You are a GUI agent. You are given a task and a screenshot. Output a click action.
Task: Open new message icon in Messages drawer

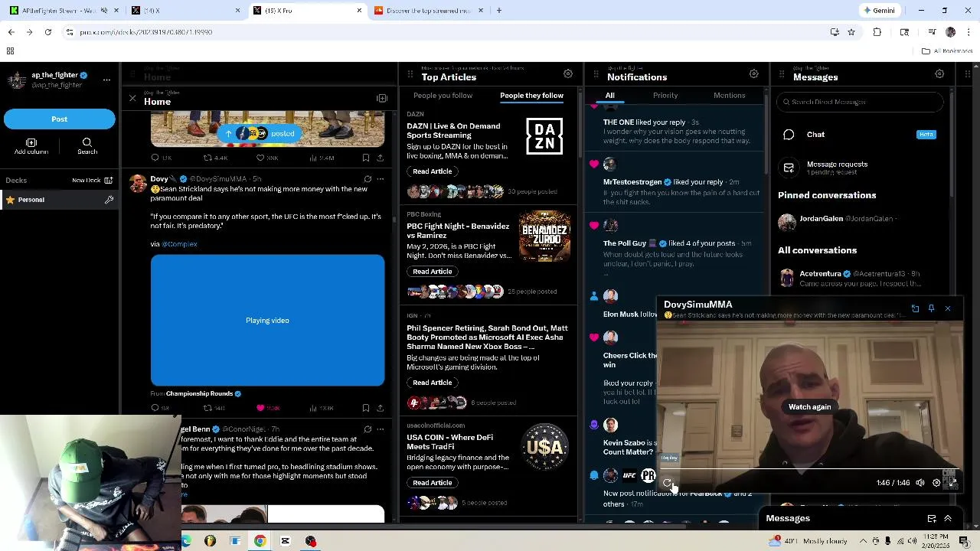tap(932, 519)
